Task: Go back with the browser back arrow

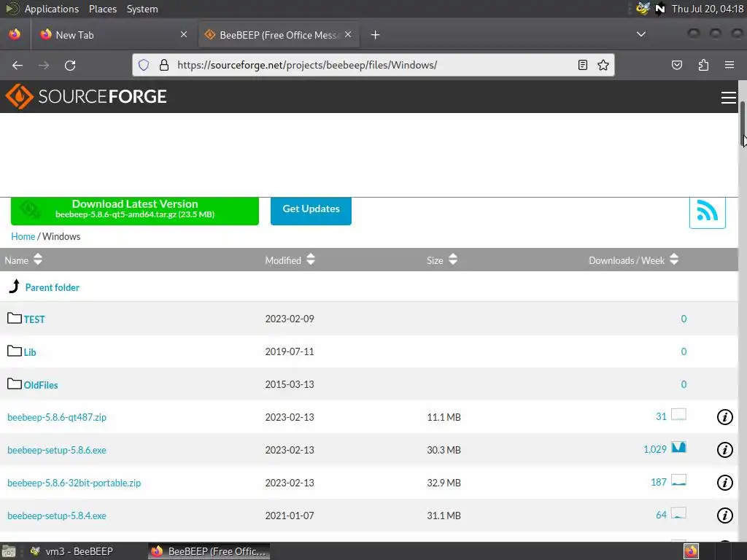Action: (18, 65)
